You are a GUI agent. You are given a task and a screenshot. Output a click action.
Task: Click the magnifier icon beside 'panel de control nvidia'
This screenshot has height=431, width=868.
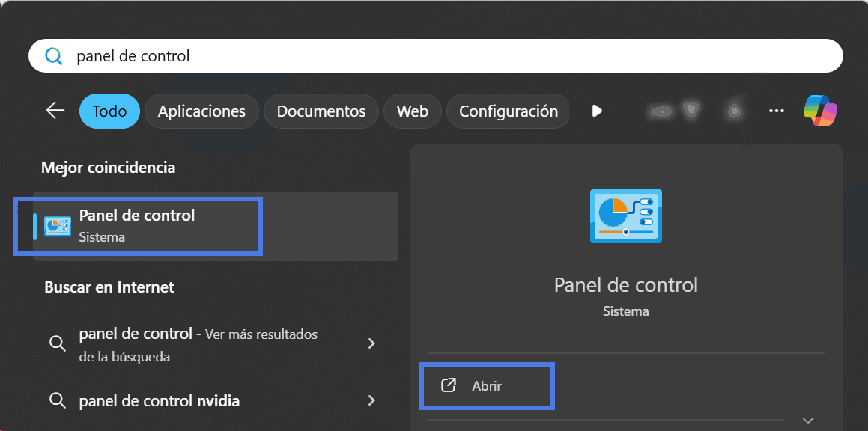pos(58,401)
